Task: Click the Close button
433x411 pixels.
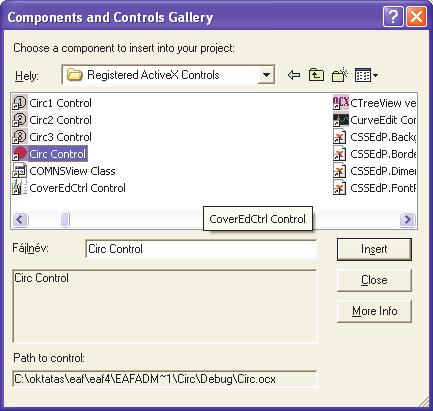Action: point(374,280)
